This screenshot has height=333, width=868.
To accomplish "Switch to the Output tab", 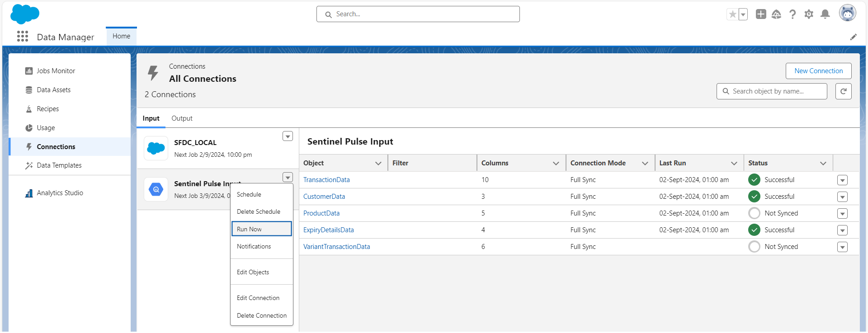I will 182,118.
